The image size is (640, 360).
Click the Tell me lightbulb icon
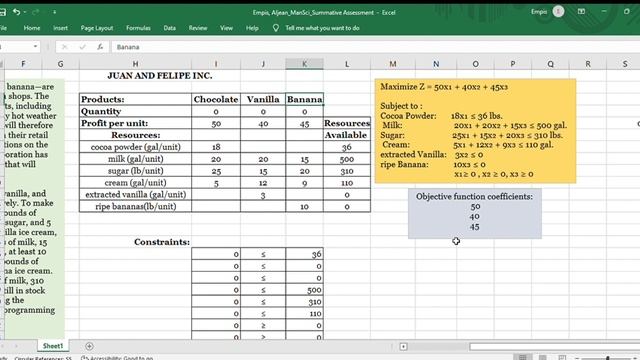click(276, 28)
